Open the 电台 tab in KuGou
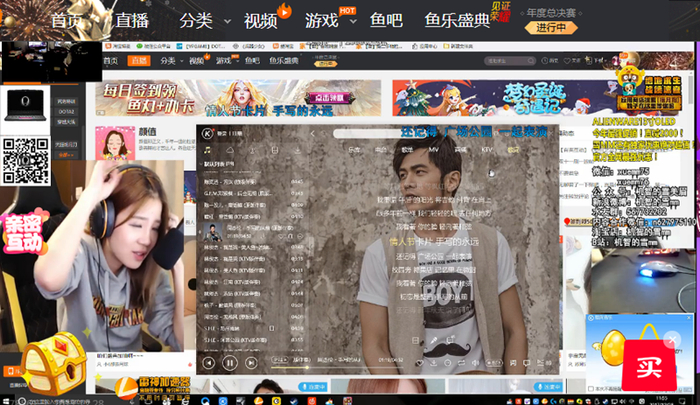The width and height of the screenshot is (700, 405). click(380, 150)
